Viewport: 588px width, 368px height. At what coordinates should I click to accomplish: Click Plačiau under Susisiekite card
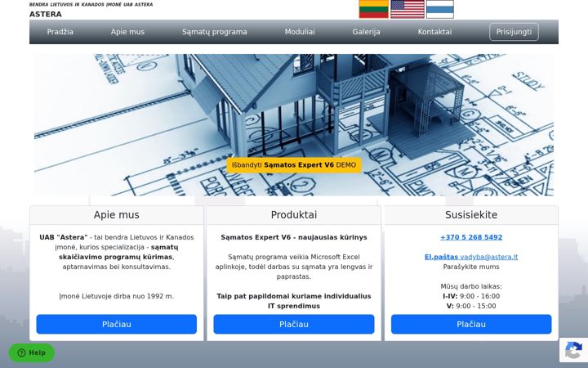coord(471,324)
